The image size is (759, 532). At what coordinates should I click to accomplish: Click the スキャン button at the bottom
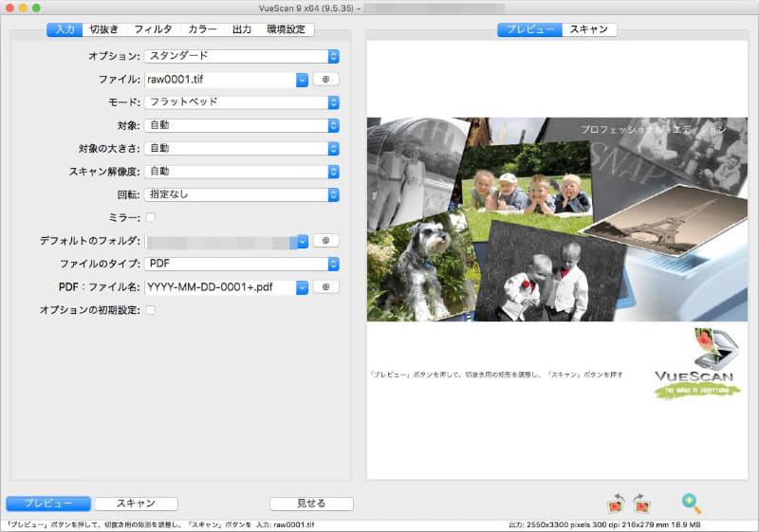[136, 504]
